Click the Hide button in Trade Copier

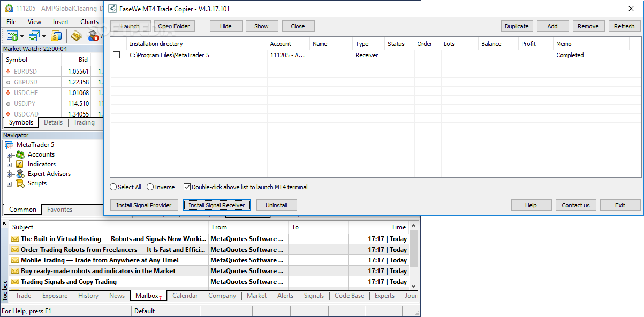(226, 26)
